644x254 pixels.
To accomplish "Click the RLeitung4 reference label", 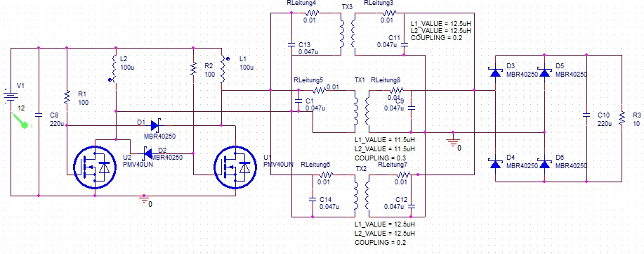I will [301, 3].
